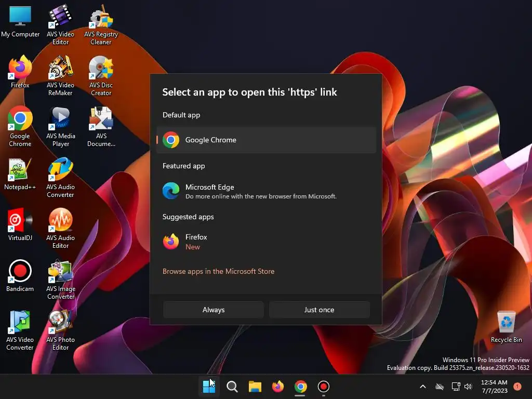This screenshot has height=399, width=532.
Task: Click the OneDrive cloud tray icon
Action: pyautogui.click(x=440, y=387)
